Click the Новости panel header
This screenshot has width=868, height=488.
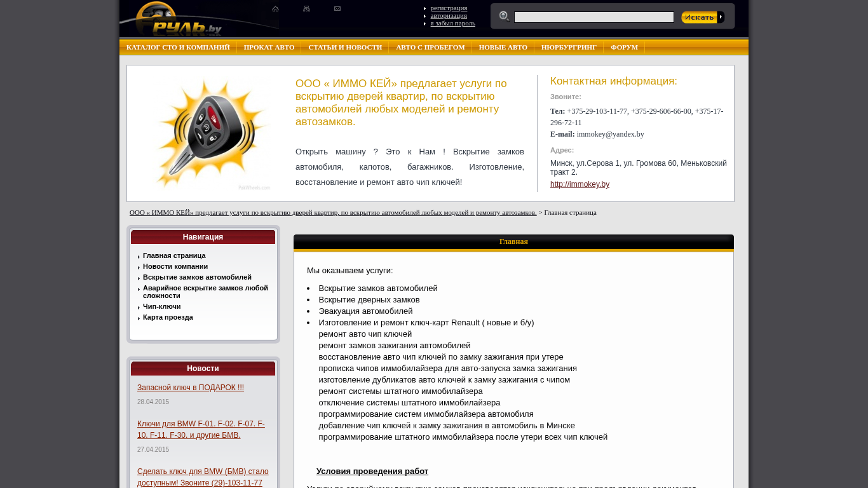pos(203,369)
